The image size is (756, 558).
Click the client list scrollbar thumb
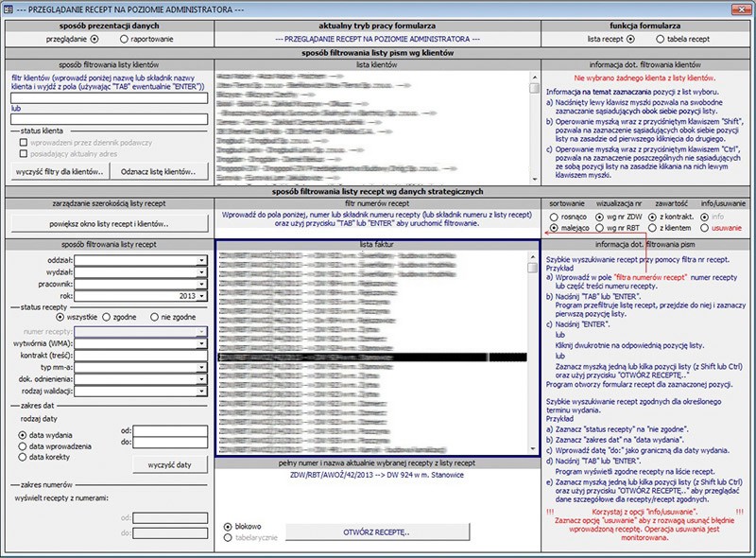534,88
